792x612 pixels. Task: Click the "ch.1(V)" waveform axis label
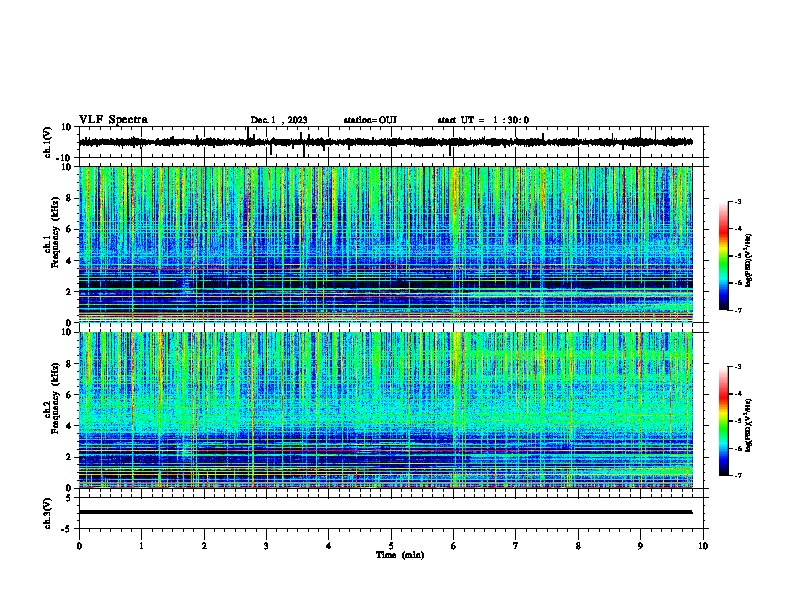pos(48,142)
